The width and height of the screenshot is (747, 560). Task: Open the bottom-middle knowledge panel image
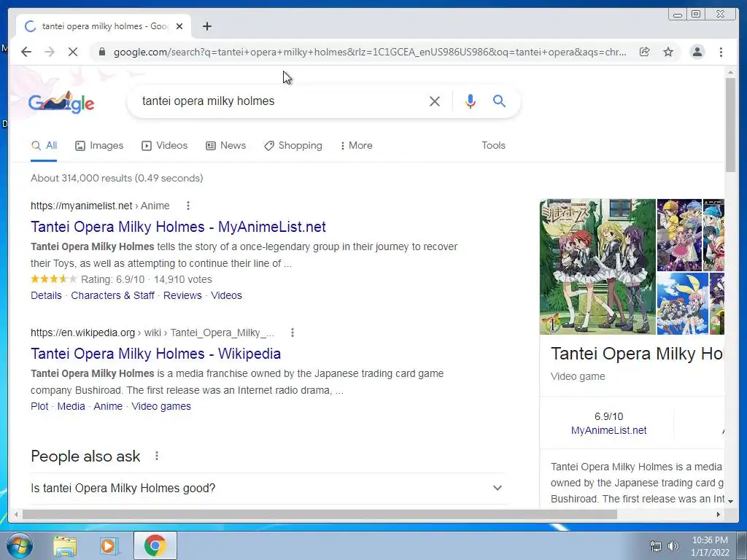(x=682, y=304)
